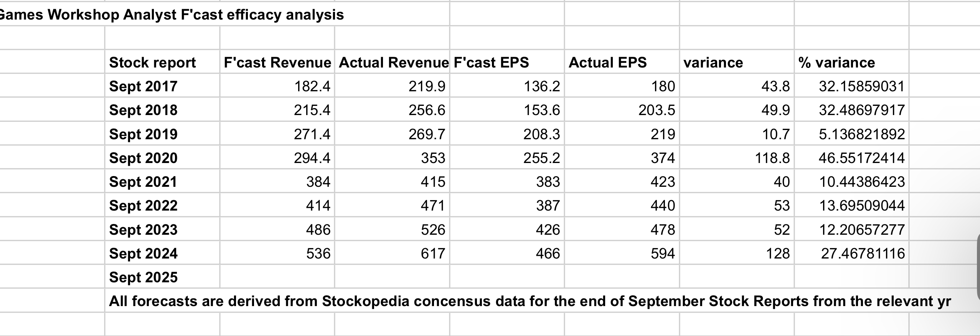The width and height of the screenshot is (980, 336).
Task: Click the "Actual EPS" header cell
Action: tap(607, 62)
